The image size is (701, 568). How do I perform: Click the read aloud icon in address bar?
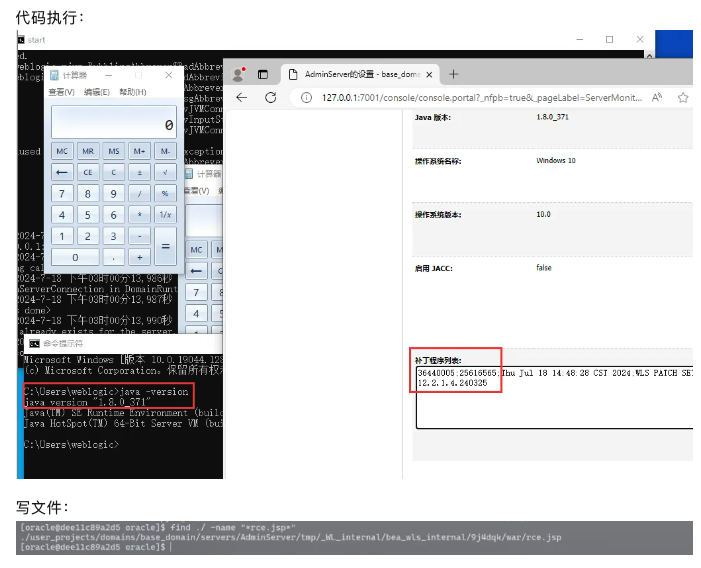657,97
